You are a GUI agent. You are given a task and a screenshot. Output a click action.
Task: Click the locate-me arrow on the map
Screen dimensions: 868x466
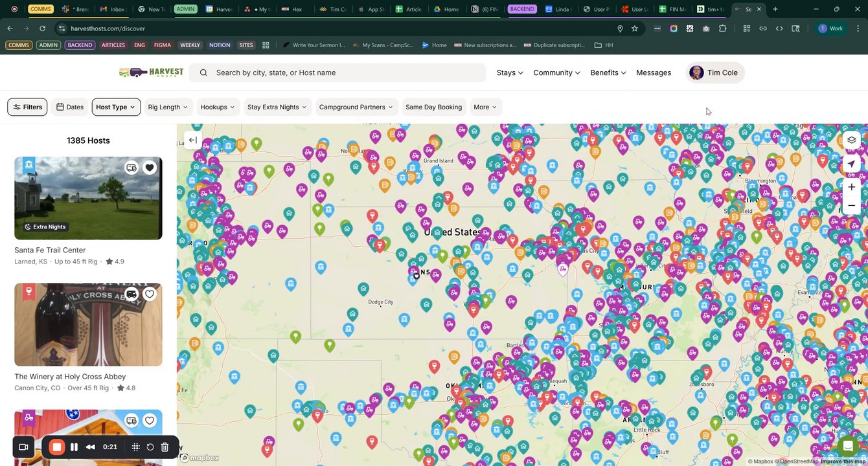[x=851, y=164]
